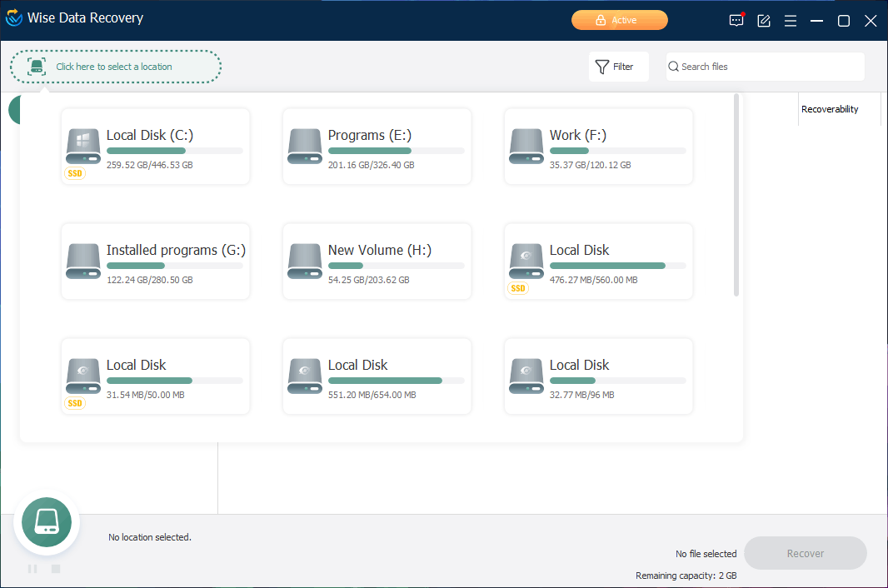Screen dimensions: 888x588
Task: Click '32.77 MB/96 MB' size text
Action: point(581,396)
